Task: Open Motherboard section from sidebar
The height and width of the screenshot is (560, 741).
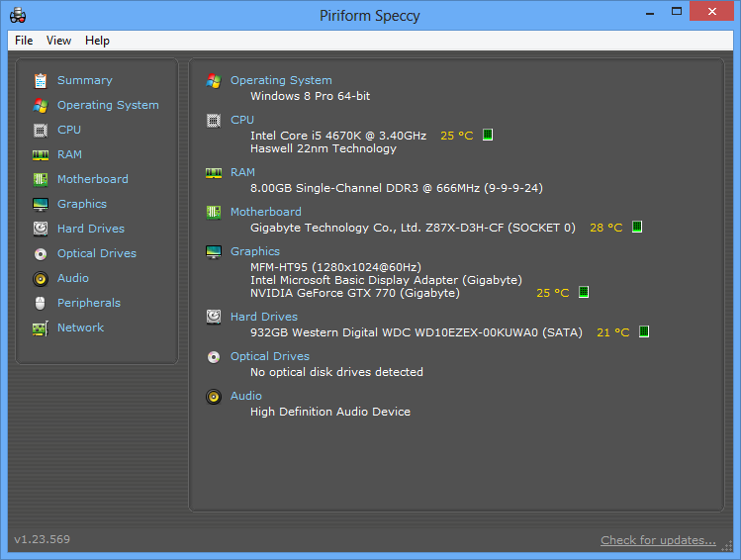Action: (93, 179)
